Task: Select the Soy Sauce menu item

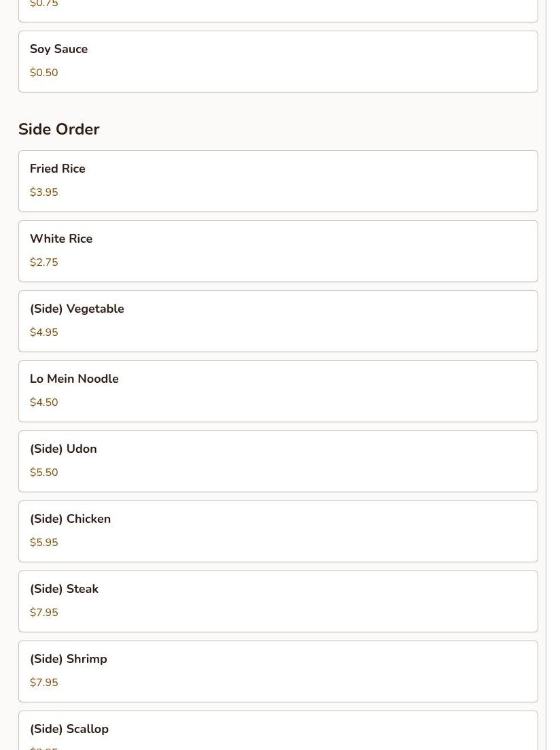Action: [278, 62]
